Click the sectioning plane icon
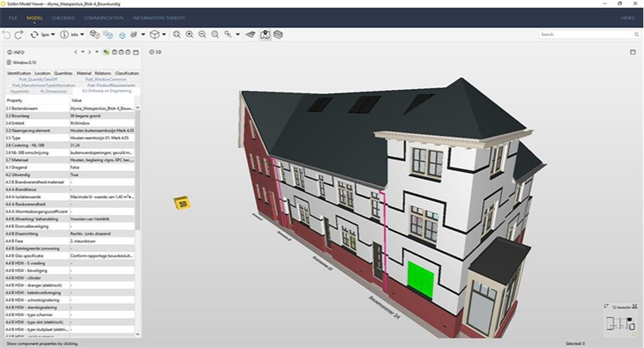Screen dimensions: 644x348 pos(251,34)
